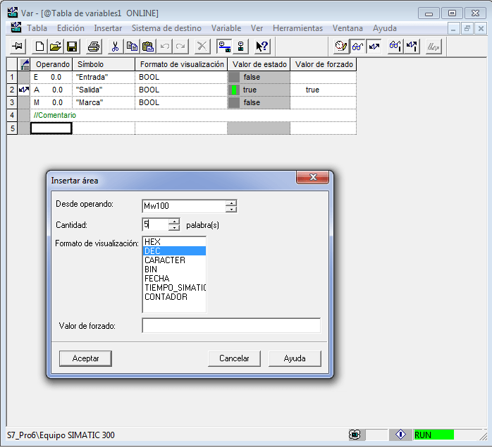
Task: Open the Ventana menu
Action: click(348, 28)
